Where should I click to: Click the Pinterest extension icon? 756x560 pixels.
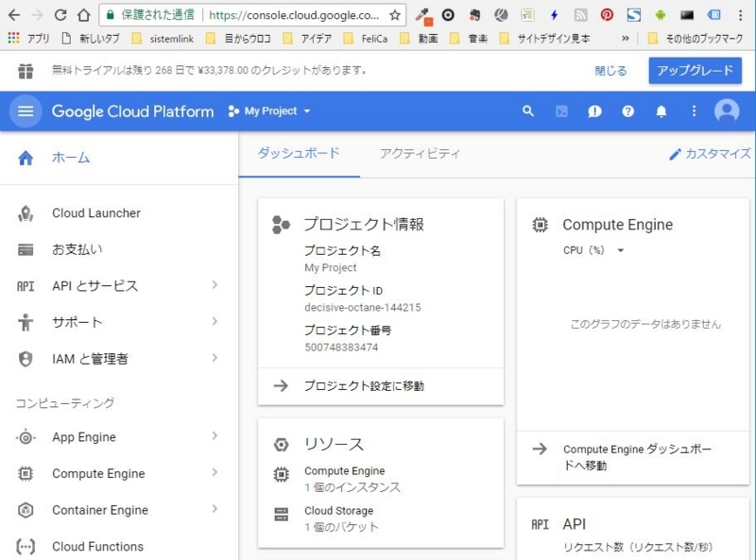[x=607, y=15]
